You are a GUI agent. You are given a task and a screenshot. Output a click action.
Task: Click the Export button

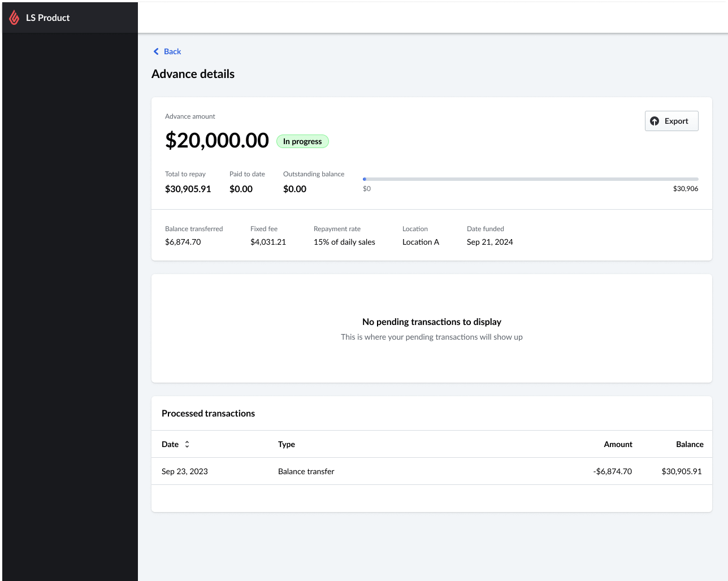(x=671, y=121)
